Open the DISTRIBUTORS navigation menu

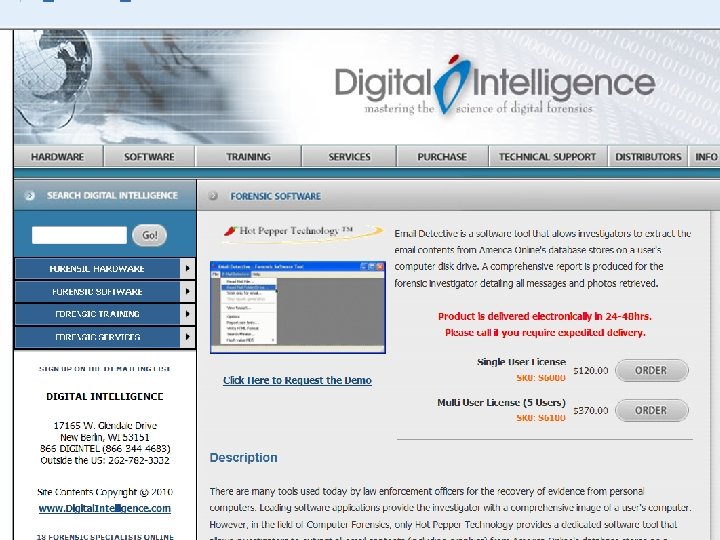coord(648,157)
